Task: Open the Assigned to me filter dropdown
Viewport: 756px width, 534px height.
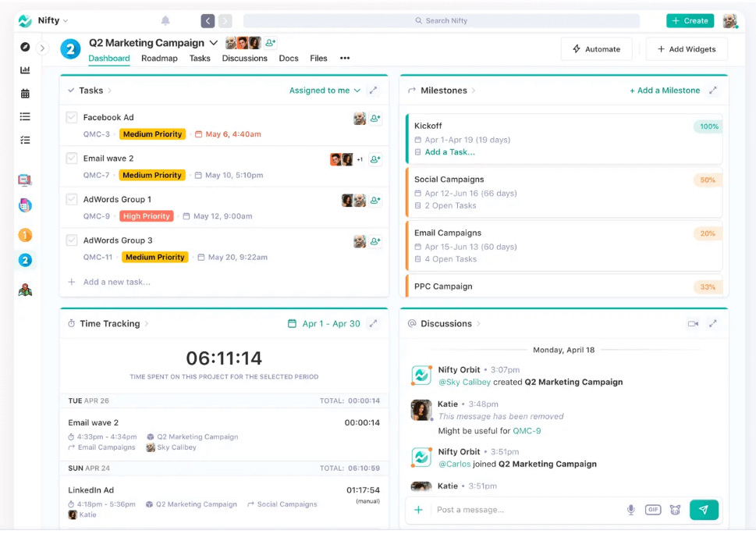Action: tap(325, 91)
